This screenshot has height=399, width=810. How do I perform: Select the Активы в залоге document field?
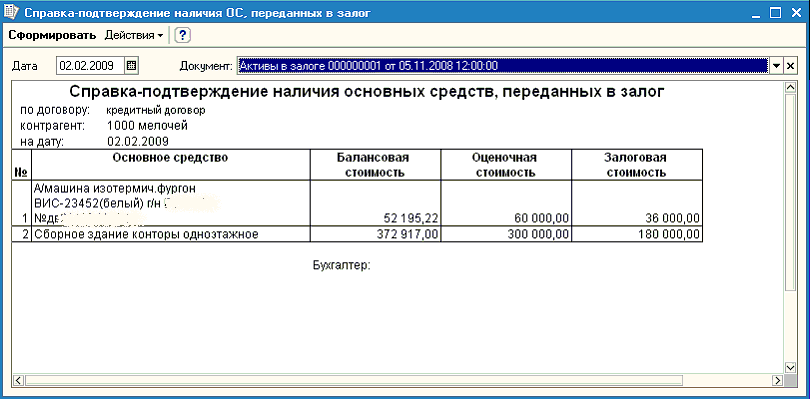pyautogui.click(x=503, y=66)
